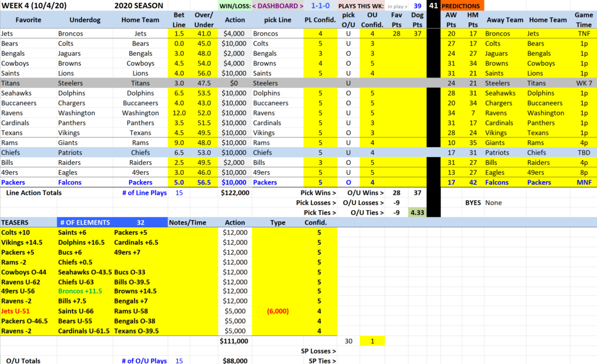Select the Cardinals U-61.5 teaser cell
Screen dimensions: 597x364
[x=84, y=331]
